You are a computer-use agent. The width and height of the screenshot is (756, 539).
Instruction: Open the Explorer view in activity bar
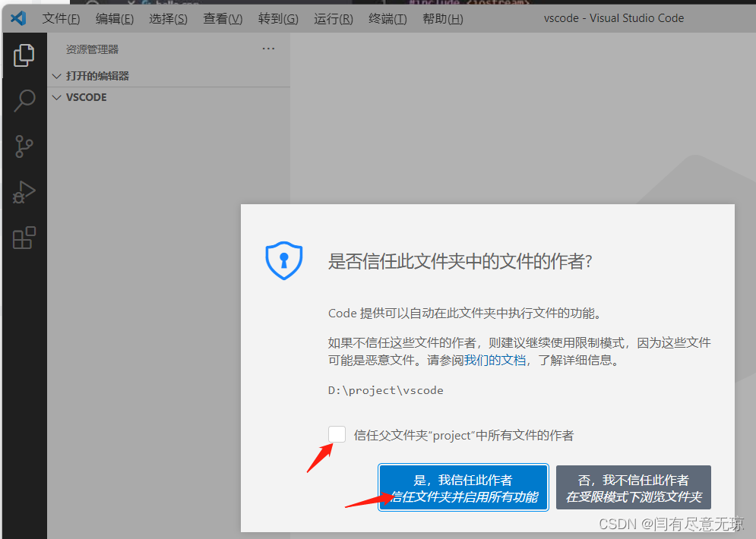click(x=24, y=55)
